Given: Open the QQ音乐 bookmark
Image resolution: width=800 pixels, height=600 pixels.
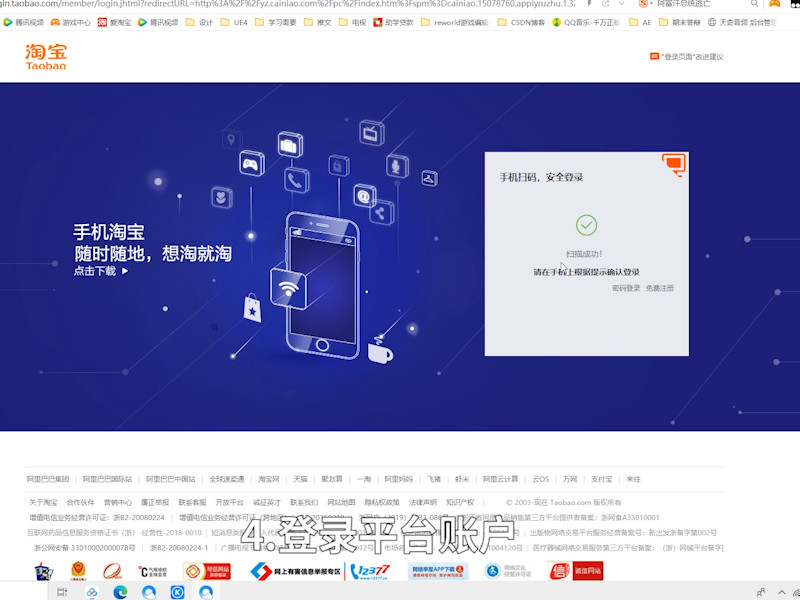Looking at the screenshot, I should tap(586, 22).
